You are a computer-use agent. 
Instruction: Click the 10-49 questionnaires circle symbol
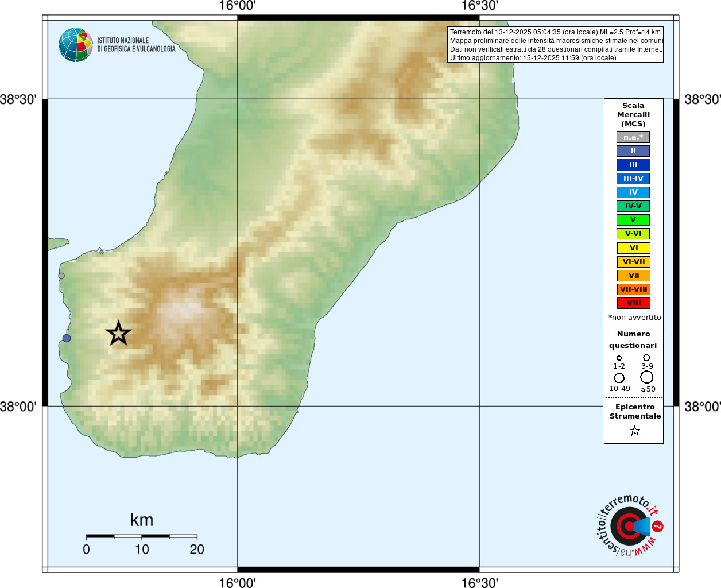pos(619,378)
